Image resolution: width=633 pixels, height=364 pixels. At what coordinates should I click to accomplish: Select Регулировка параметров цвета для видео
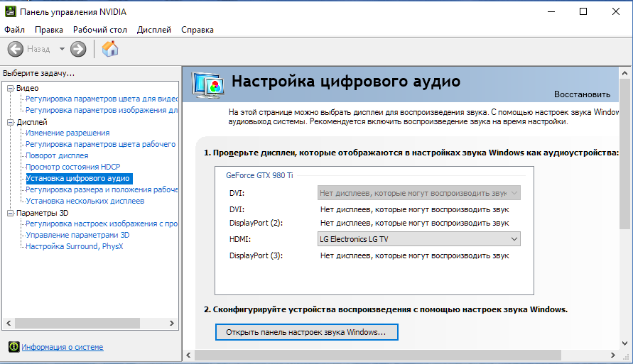[102, 99]
